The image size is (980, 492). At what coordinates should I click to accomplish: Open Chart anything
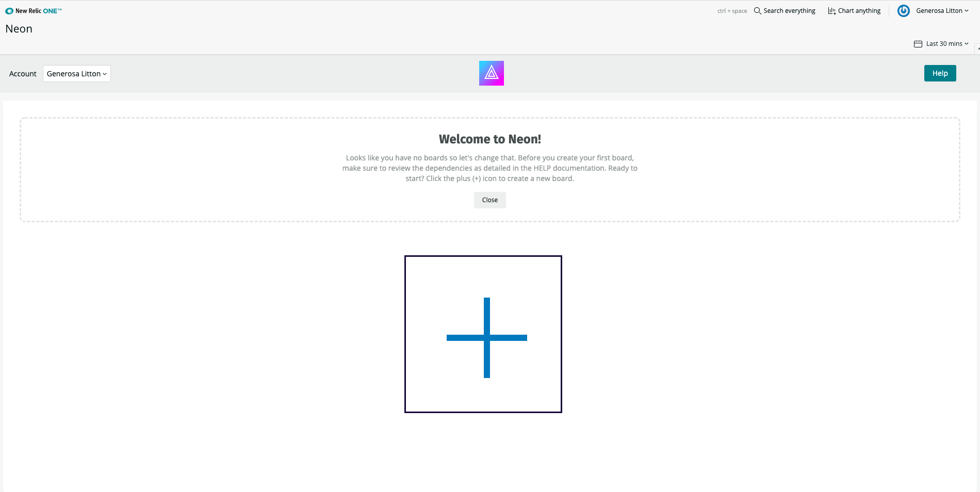point(854,11)
